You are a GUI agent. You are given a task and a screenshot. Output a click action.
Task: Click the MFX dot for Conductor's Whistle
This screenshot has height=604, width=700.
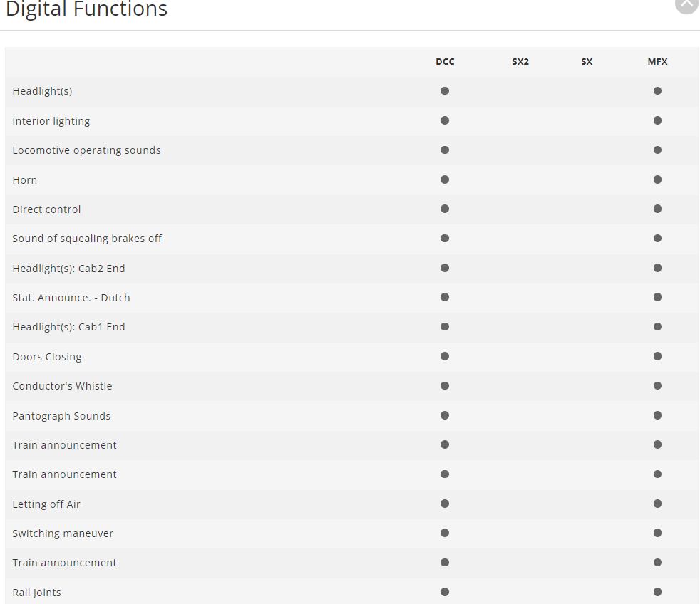pos(657,385)
